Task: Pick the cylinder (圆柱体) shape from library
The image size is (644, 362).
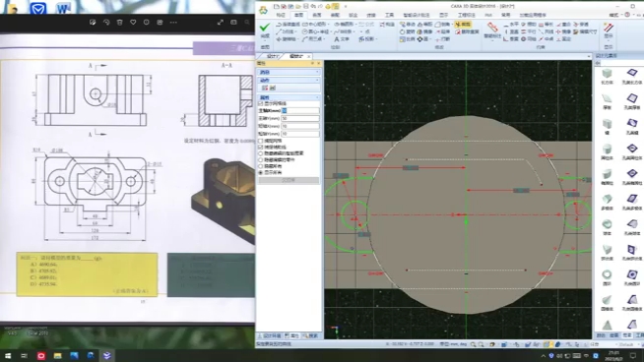Action: pos(607,151)
